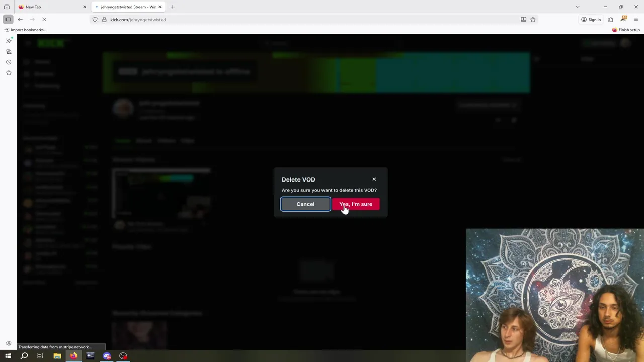Open Firefox View tab list icon

(x=7, y=7)
